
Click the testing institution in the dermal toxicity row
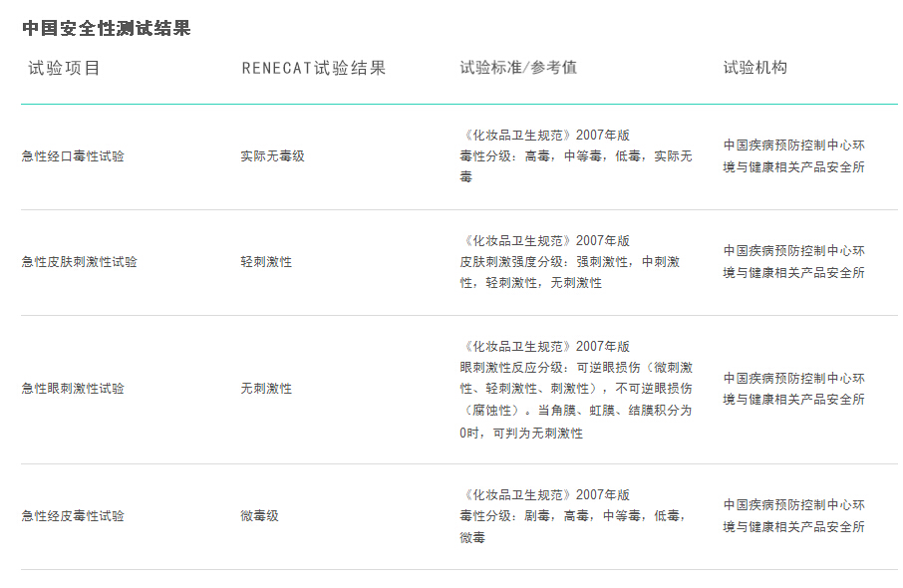(794, 516)
